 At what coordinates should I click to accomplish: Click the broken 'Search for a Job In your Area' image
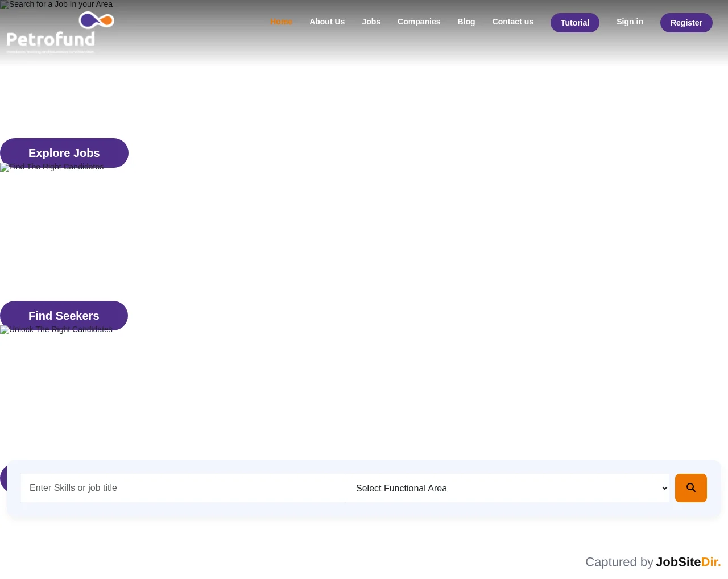click(x=56, y=5)
